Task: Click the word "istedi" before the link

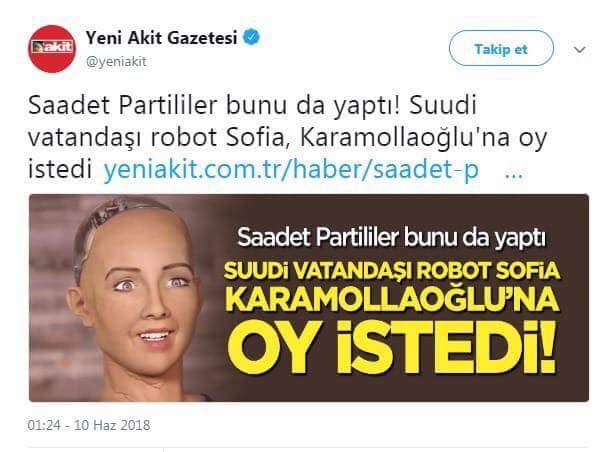Action: (60, 170)
